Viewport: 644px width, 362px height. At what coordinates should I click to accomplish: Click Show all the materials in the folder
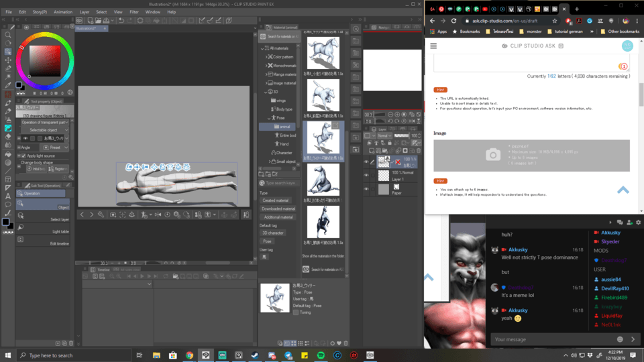tap(323, 256)
